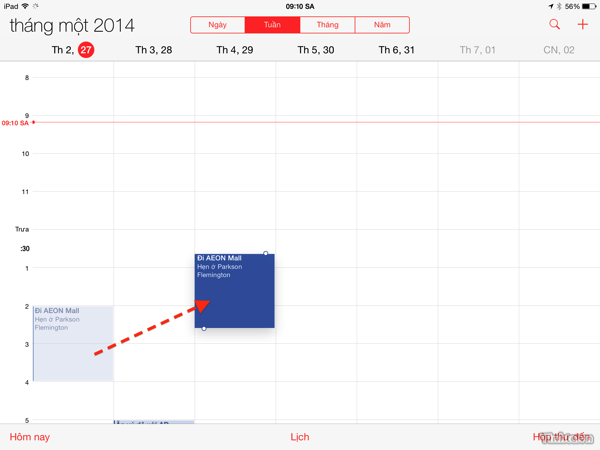Grab top resize handle of the blue event

click(266, 253)
